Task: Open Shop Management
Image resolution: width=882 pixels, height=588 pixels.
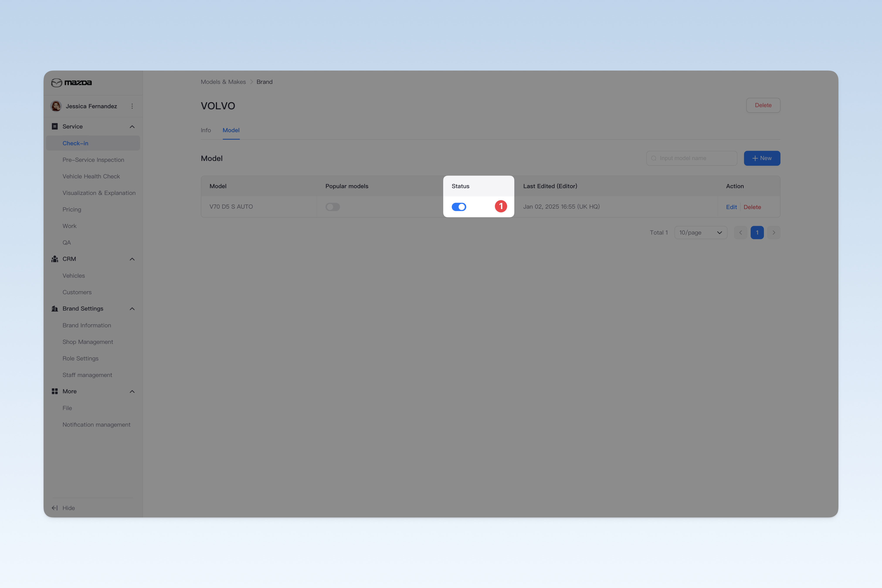Action: point(88,342)
